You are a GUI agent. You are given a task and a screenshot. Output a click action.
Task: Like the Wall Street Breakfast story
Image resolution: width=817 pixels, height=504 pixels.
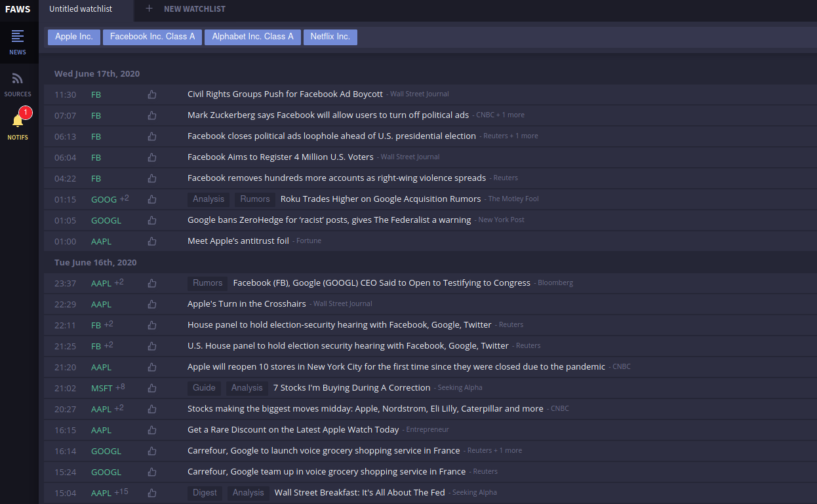click(x=152, y=493)
